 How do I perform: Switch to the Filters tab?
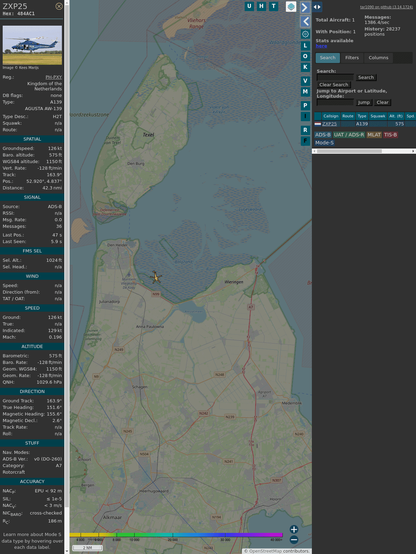point(352,58)
